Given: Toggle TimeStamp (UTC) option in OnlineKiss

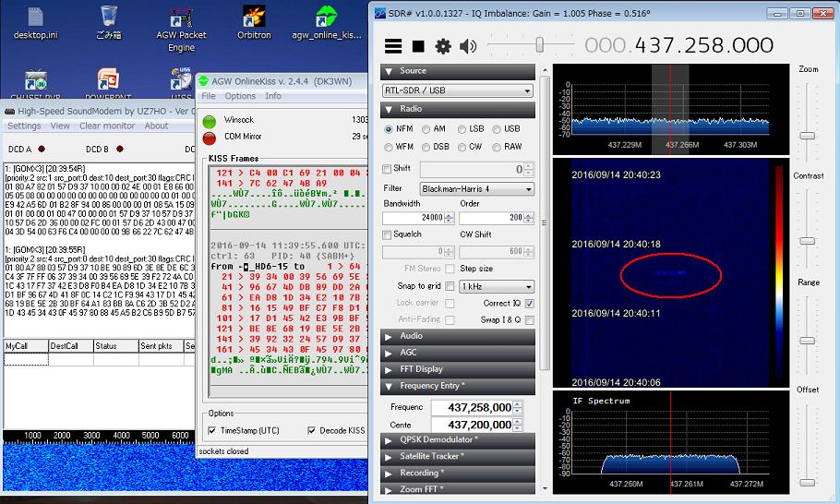Looking at the screenshot, I should 212,431.
